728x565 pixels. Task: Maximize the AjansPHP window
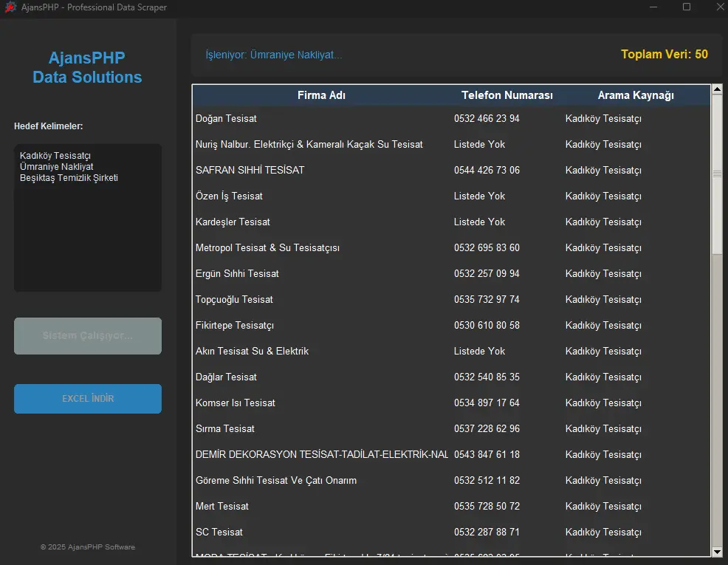(687, 7)
